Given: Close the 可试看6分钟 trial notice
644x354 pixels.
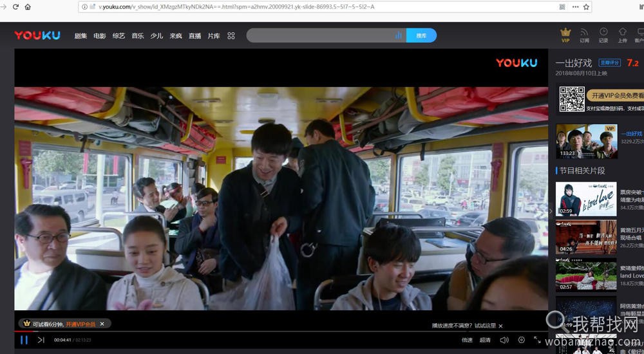Looking at the screenshot, I should click(x=102, y=324).
